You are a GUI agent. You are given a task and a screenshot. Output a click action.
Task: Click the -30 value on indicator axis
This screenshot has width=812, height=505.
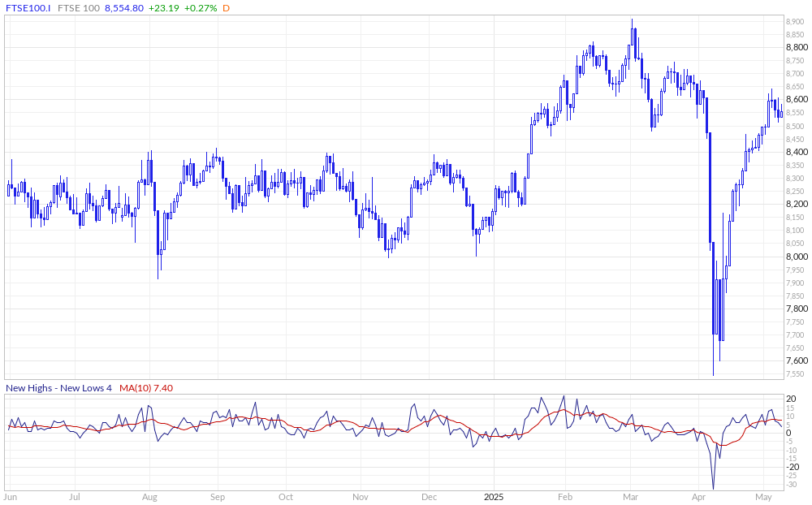coord(791,485)
